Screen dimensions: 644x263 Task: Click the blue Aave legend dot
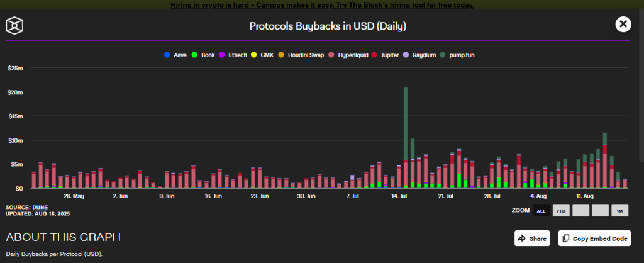[x=166, y=55]
